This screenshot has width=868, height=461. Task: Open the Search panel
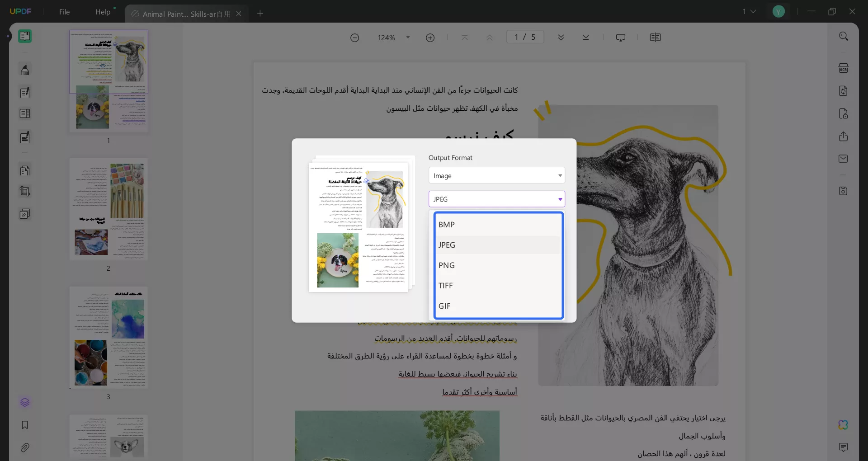pos(844,36)
